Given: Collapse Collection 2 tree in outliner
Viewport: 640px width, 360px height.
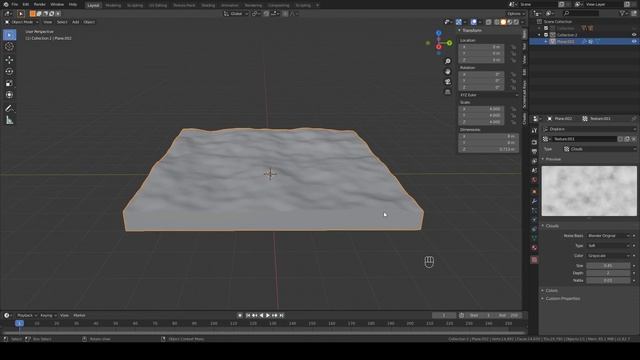Looking at the screenshot, I should (x=540, y=35).
